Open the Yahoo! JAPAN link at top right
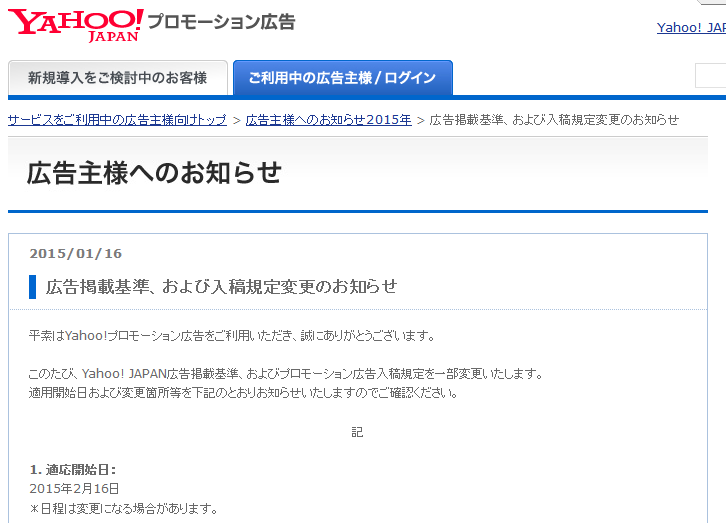 coord(690,28)
